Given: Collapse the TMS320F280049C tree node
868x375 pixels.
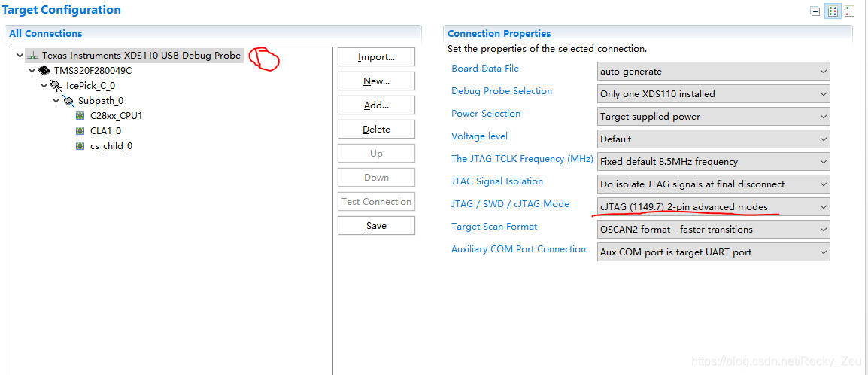Looking at the screenshot, I should coord(32,71).
